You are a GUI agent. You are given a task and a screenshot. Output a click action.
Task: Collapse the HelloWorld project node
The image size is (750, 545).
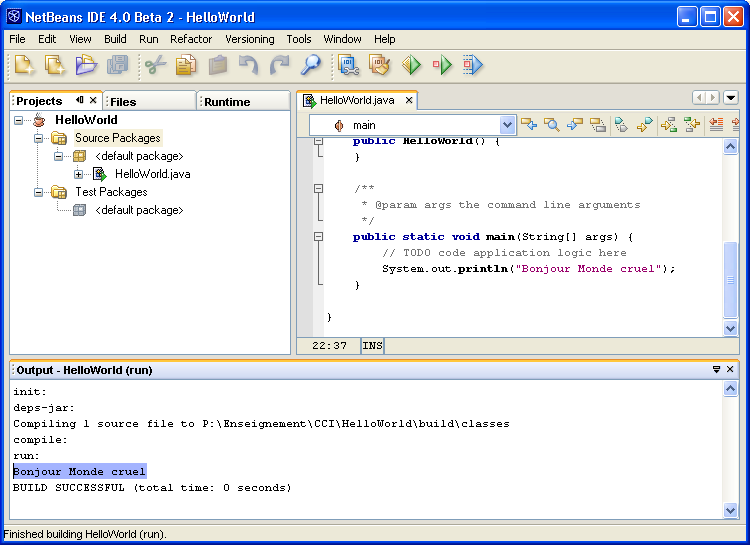18,120
